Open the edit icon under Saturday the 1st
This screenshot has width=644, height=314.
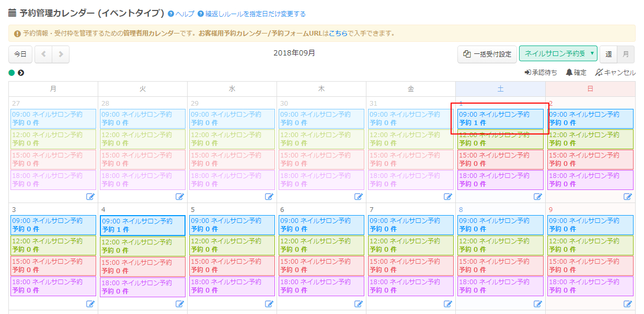(x=538, y=197)
